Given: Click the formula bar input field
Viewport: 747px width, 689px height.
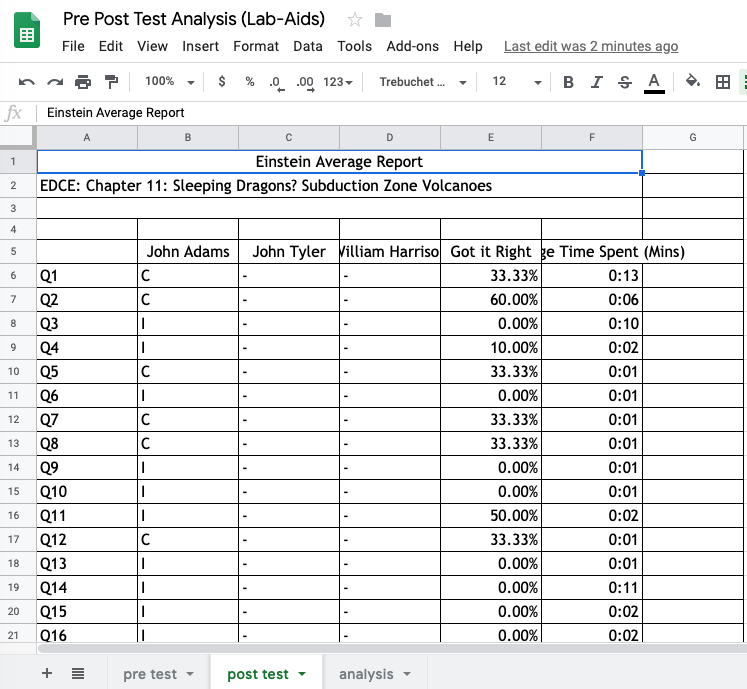Looking at the screenshot, I should [x=390, y=113].
